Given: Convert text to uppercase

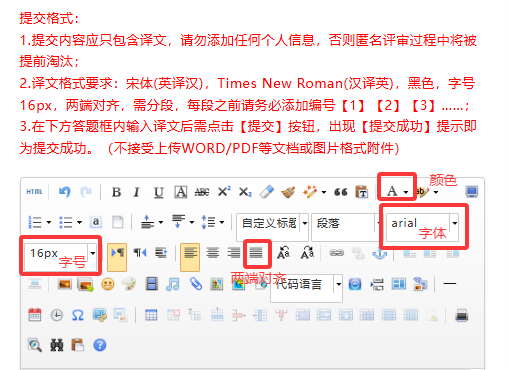Looking at the screenshot, I should click(284, 253).
